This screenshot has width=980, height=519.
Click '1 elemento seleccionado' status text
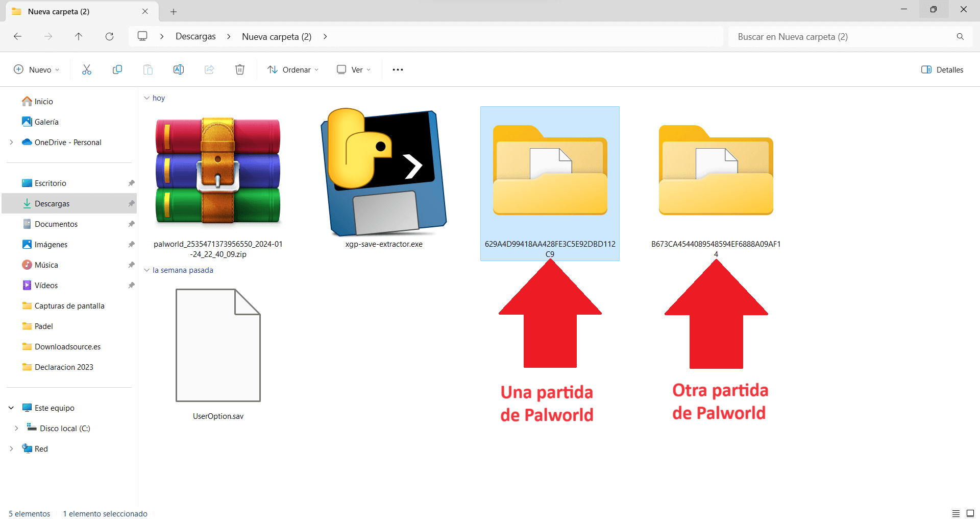[105, 513]
